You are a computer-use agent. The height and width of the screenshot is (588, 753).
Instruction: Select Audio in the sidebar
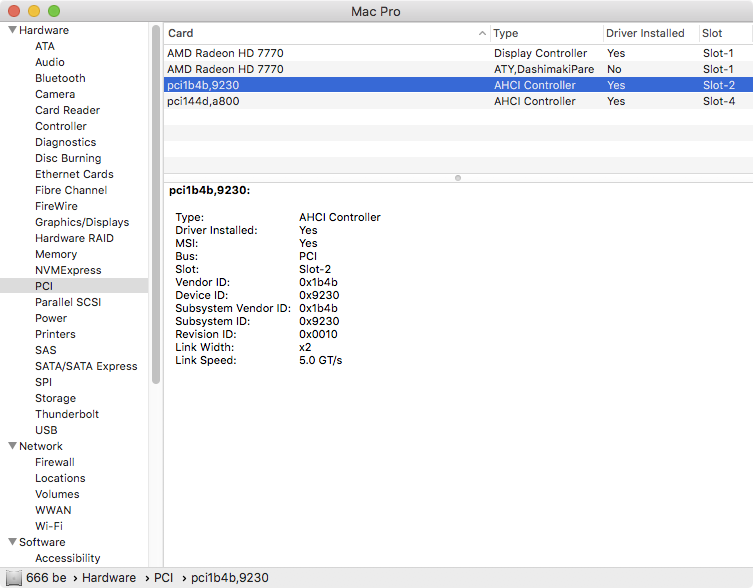click(49, 62)
